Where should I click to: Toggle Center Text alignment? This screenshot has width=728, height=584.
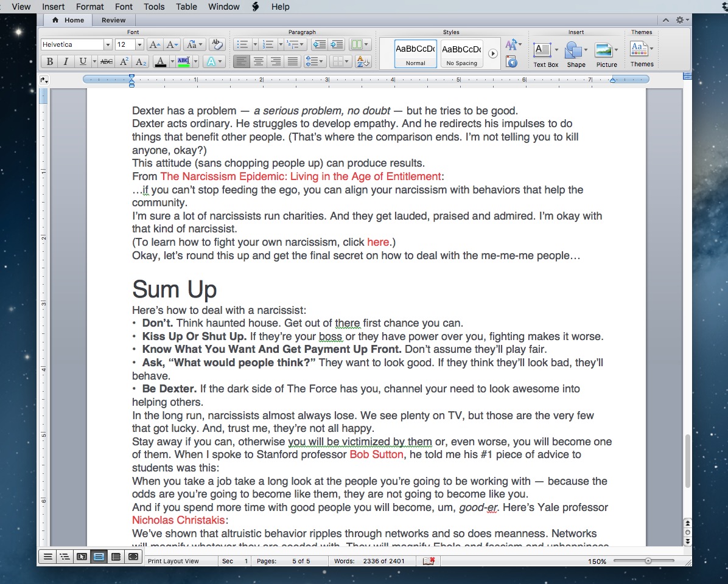coord(258,61)
